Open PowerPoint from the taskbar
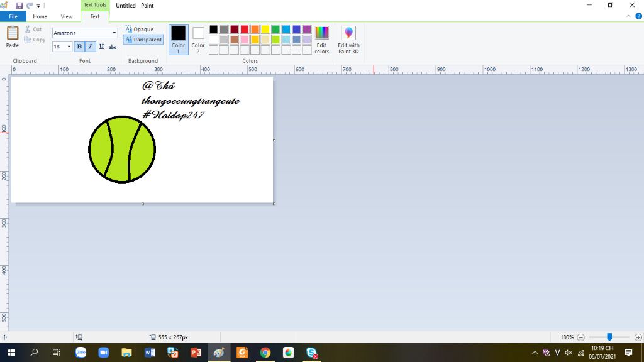This screenshot has height=362, width=644. click(x=196, y=353)
